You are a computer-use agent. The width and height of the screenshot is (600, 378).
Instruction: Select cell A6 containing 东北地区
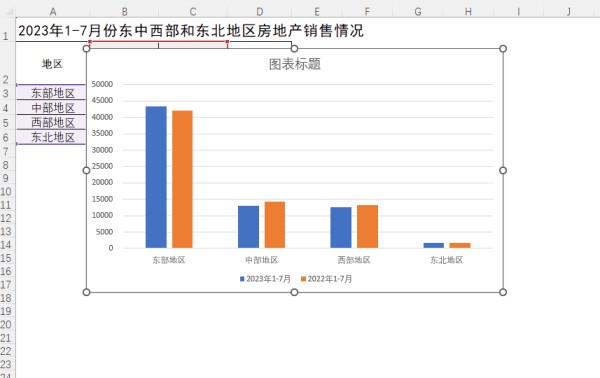(x=51, y=137)
